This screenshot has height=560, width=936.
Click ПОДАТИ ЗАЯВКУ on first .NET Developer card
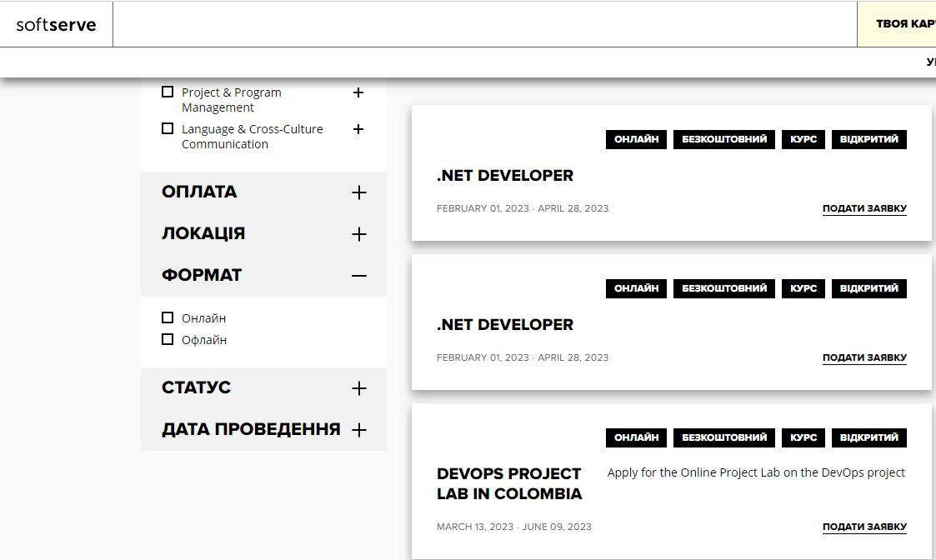tap(864, 208)
